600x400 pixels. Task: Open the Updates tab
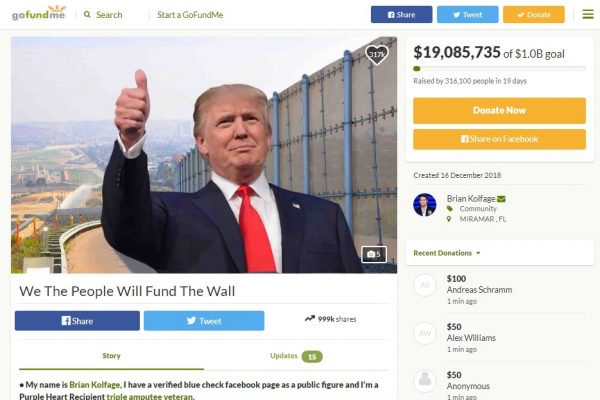[296, 356]
